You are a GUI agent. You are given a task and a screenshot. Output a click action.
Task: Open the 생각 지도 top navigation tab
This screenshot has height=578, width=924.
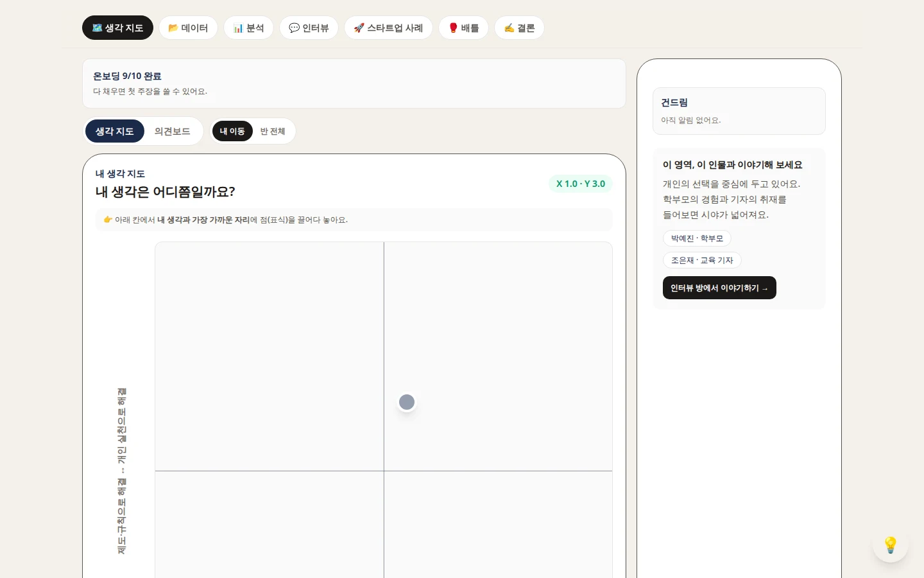117,28
